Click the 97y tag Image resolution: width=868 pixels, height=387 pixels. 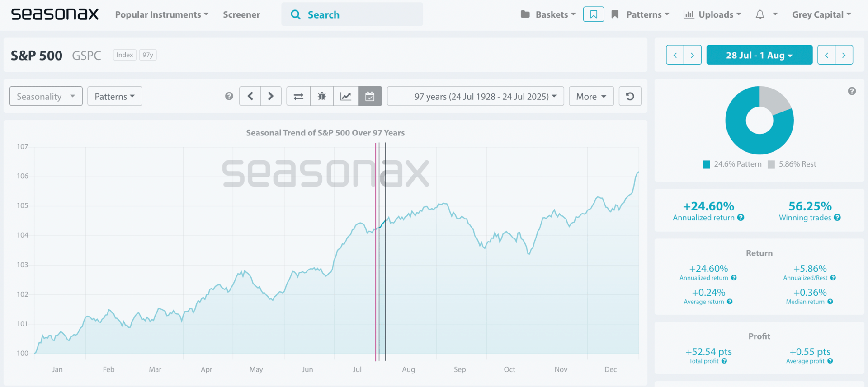tap(148, 55)
